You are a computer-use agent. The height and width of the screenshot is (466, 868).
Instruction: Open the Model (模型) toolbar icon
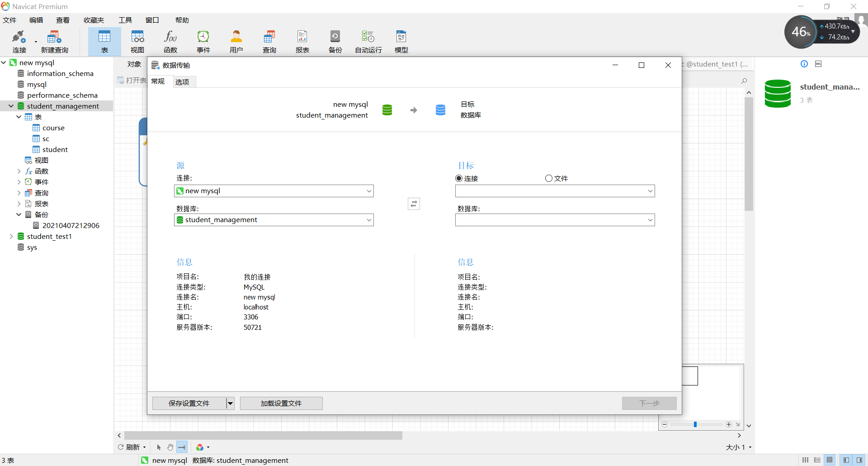[401, 41]
